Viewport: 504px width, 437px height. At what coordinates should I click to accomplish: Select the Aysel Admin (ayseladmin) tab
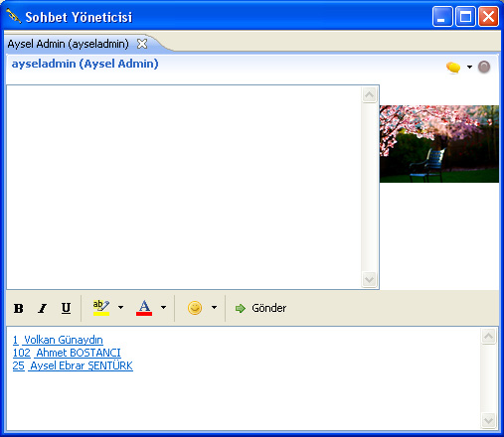click(69, 44)
